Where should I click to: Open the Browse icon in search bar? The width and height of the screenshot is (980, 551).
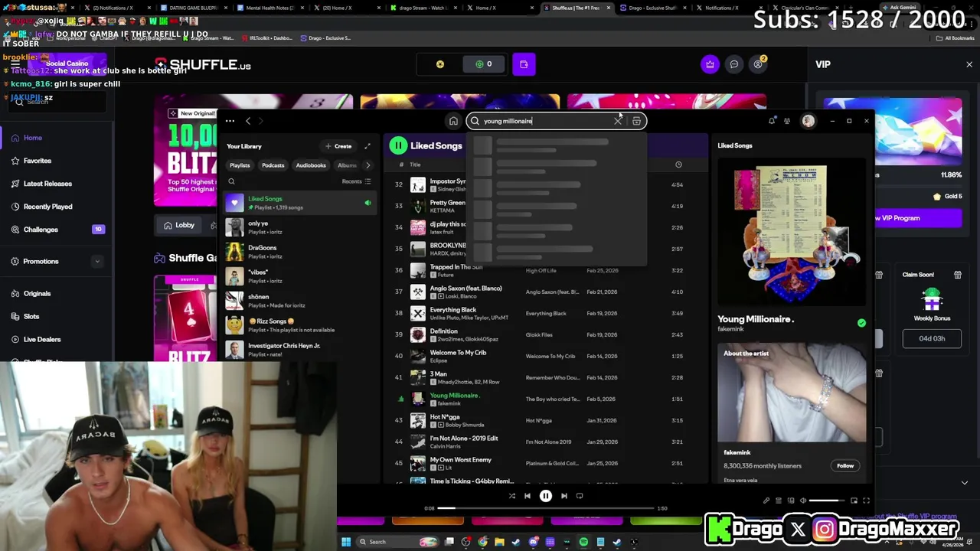click(x=636, y=121)
